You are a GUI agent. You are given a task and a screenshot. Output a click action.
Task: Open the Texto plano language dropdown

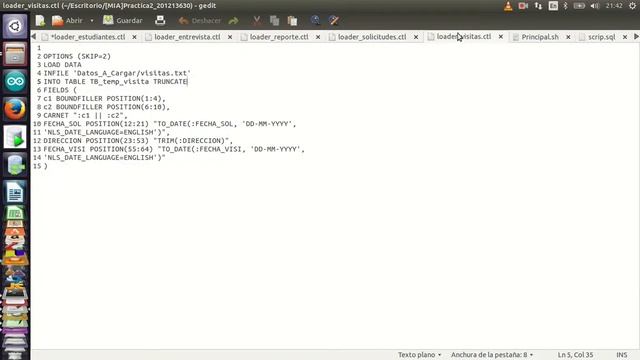(x=420, y=355)
